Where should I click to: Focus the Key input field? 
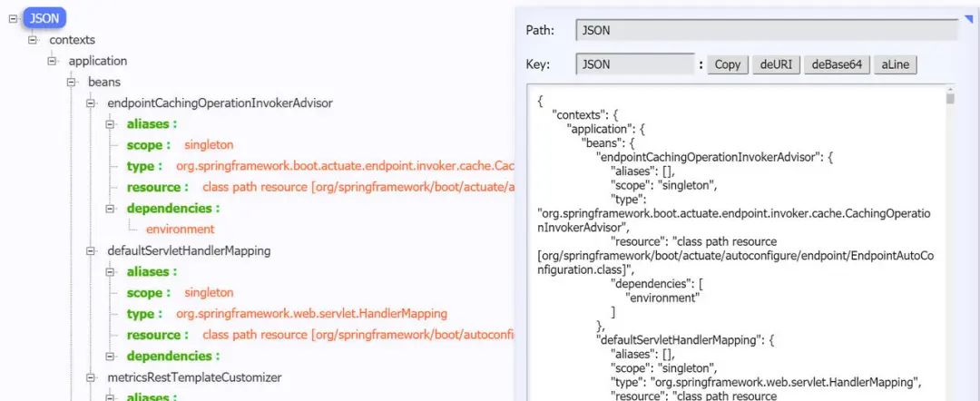634,64
